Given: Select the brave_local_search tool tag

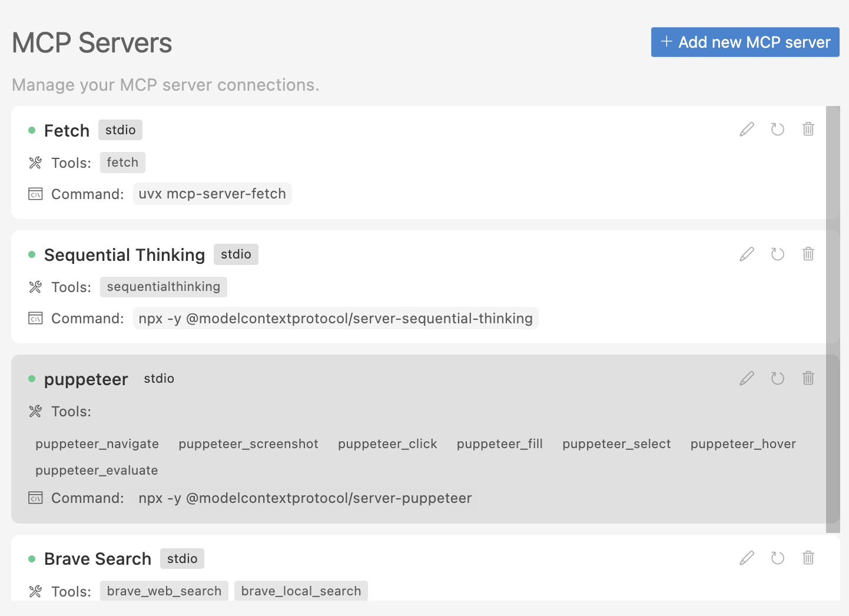Looking at the screenshot, I should [301, 591].
